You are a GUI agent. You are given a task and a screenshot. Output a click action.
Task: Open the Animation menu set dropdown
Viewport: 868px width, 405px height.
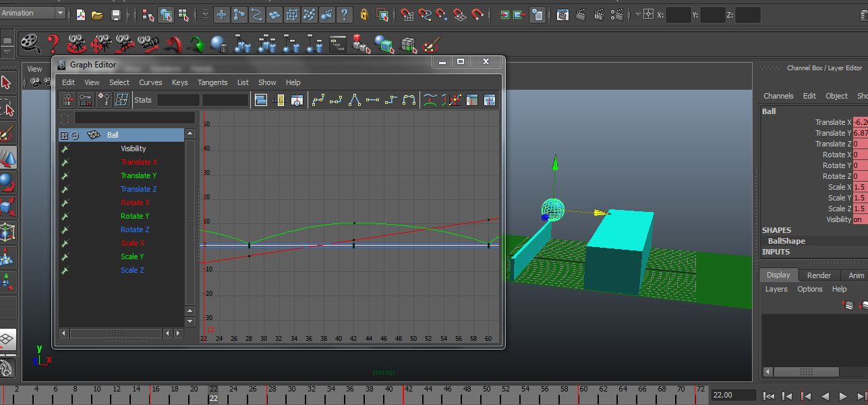coord(30,11)
